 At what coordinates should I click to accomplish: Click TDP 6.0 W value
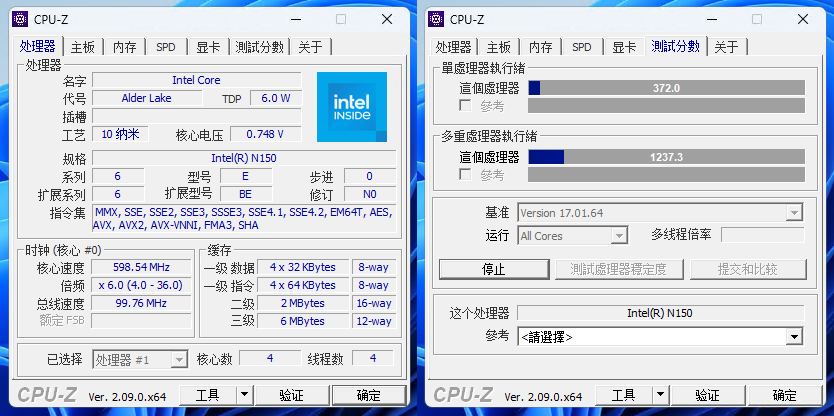pos(276,98)
